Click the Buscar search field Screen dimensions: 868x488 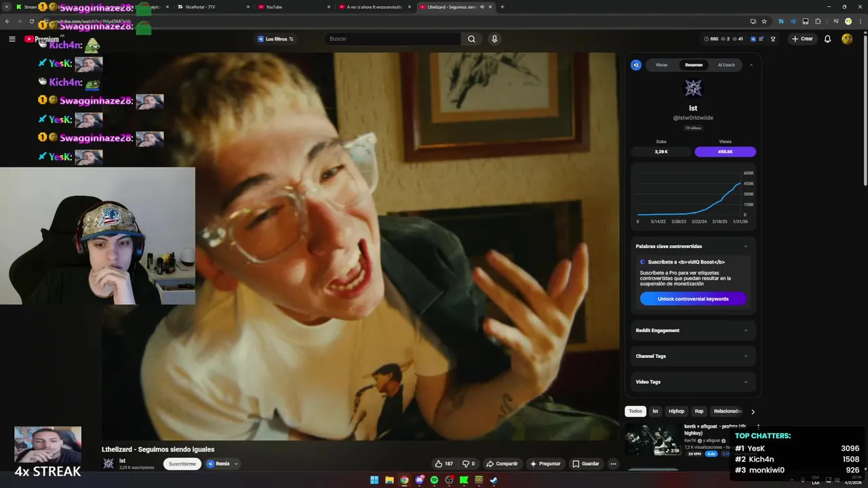(392, 39)
